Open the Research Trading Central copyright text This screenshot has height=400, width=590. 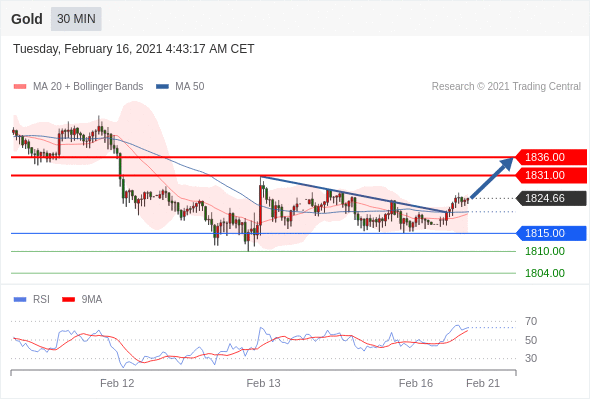pos(506,87)
